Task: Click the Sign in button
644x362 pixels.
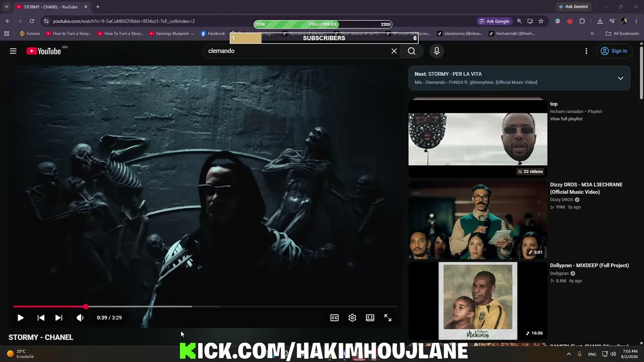Action: 614,51
